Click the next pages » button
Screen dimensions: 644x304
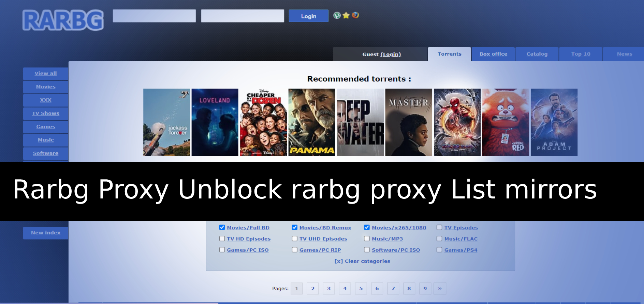click(440, 289)
